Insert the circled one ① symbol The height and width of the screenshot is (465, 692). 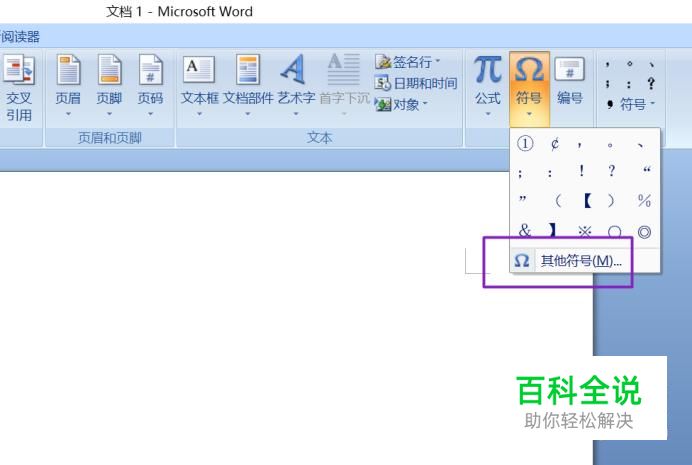(x=525, y=143)
